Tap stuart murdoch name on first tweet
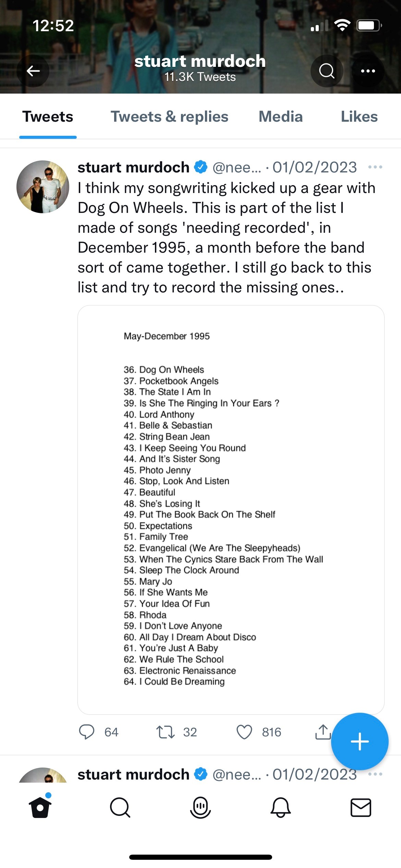Image resolution: width=401 pixels, height=868 pixels. 133,167
